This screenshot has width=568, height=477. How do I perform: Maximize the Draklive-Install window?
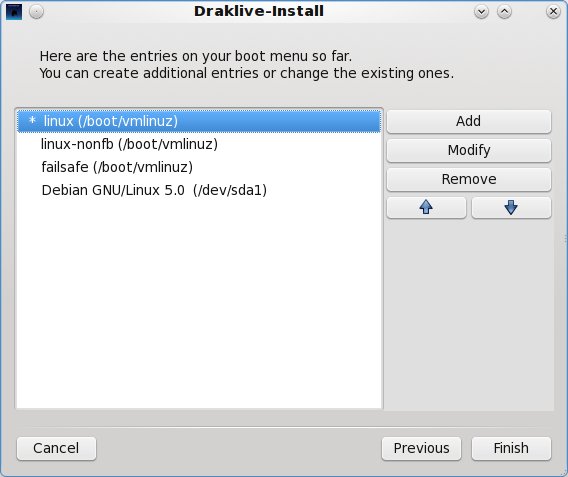coord(504,12)
